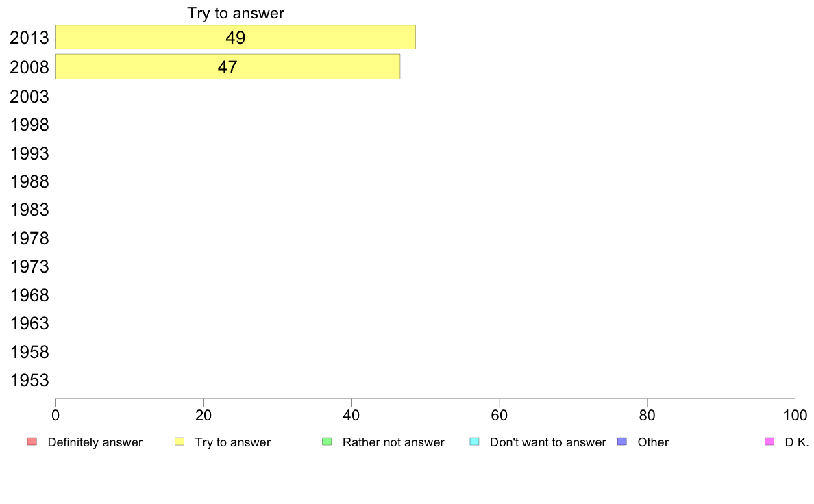Click the Rather not answer legend text
This screenshot has height=504, width=814.
click(x=393, y=442)
